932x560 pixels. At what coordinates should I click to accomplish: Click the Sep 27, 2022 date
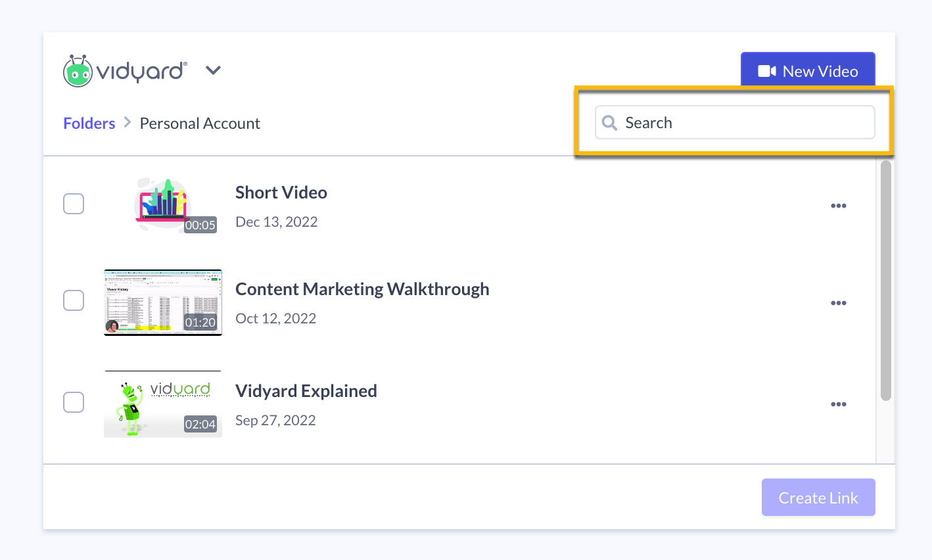(x=275, y=421)
